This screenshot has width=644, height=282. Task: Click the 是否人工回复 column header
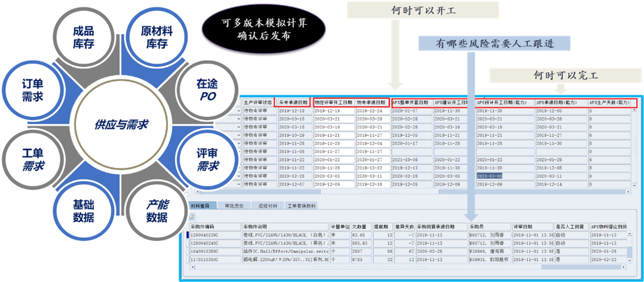[572, 227]
